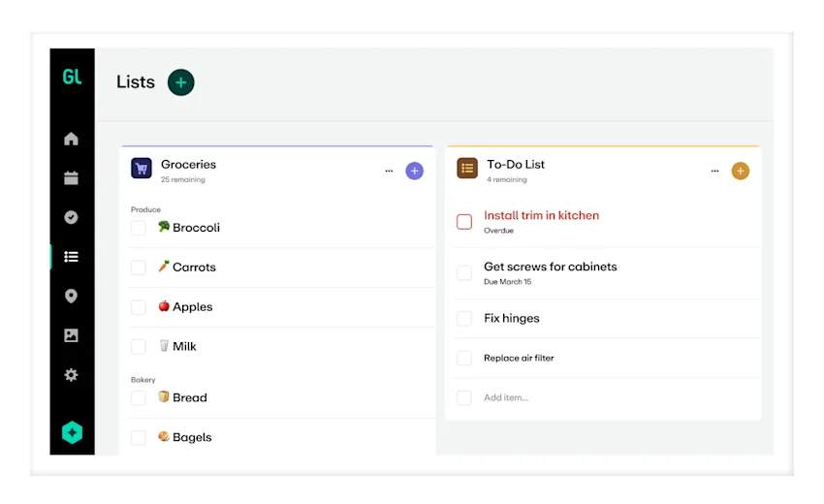824x504 pixels.
Task: Open the Location pin sidebar icon
Action: click(x=71, y=296)
